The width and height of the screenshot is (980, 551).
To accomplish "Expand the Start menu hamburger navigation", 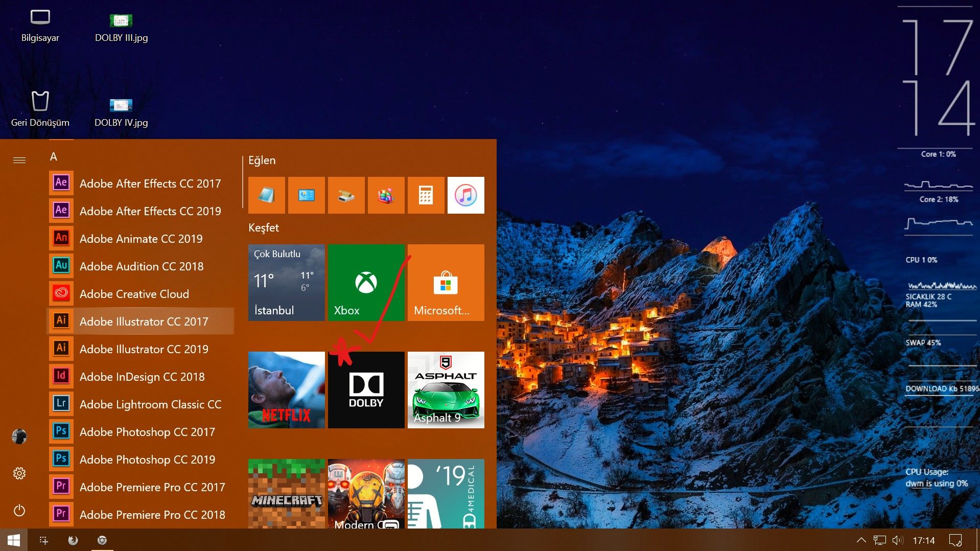I will [x=19, y=160].
